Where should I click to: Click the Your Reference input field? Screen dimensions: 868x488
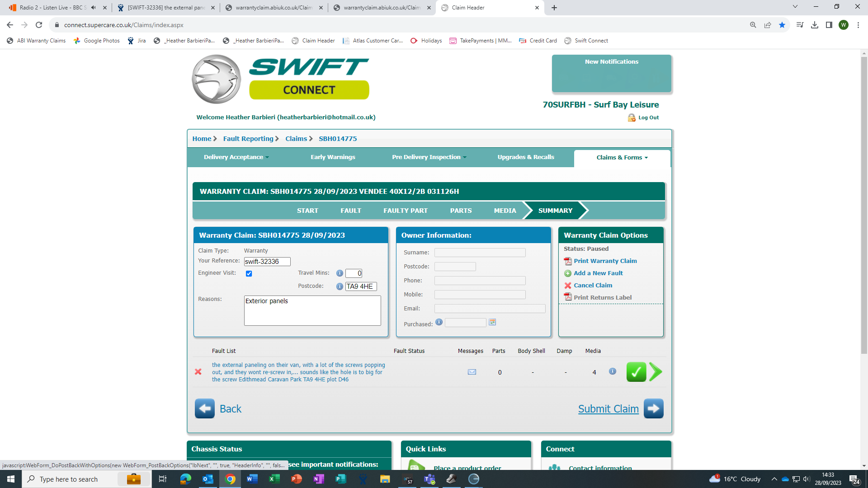(x=267, y=262)
